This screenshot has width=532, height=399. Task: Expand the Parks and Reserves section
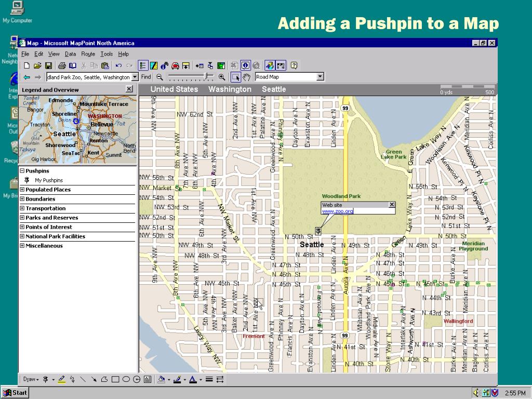[22, 218]
